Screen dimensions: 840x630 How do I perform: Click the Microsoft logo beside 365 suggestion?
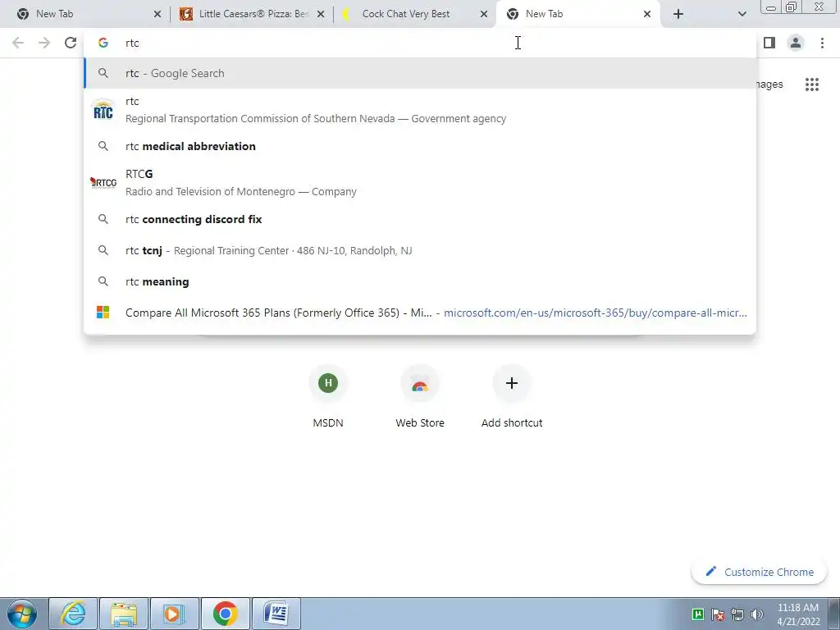(x=103, y=313)
